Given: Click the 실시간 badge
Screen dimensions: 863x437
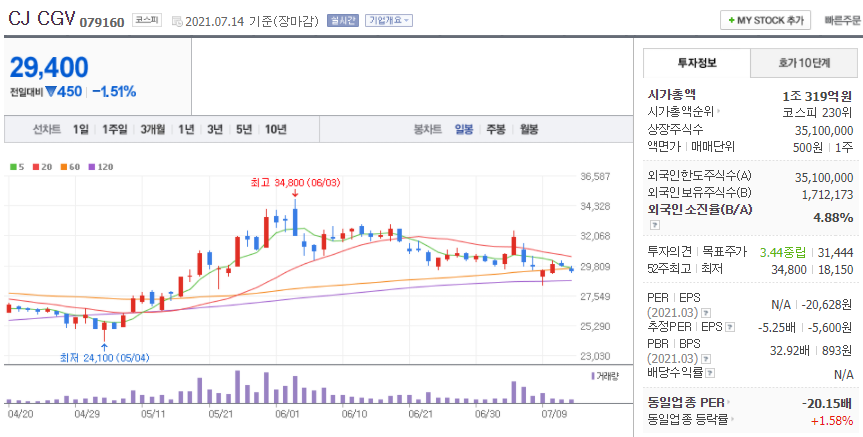Looking at the screenshot, I should pyautogui.click(x=342, y=21).
